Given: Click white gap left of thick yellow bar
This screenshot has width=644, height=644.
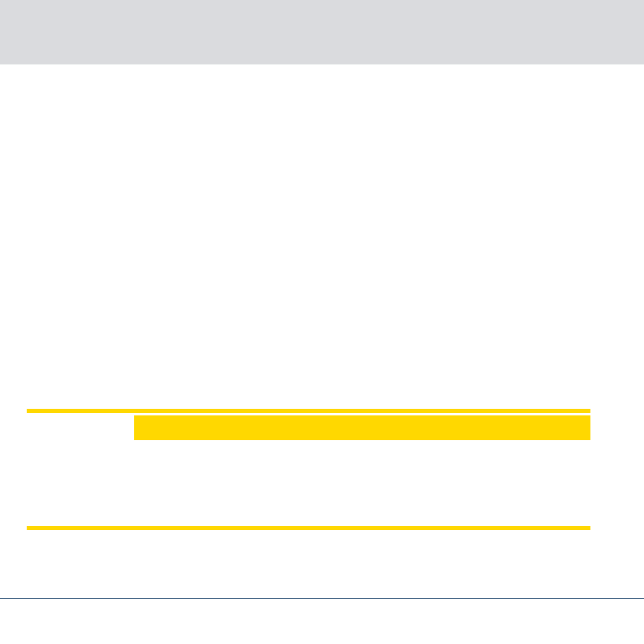Looking at the screenshot, I should 80,428.
